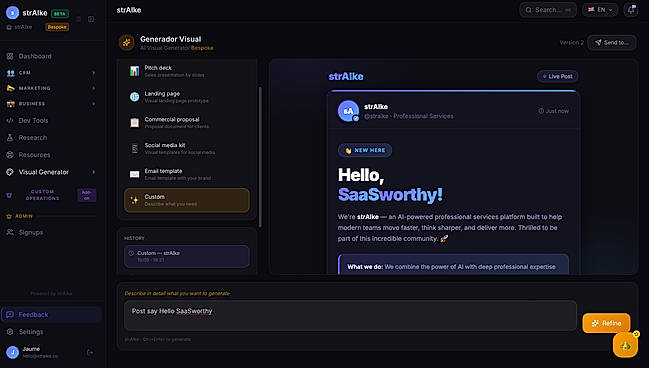Select the Commercial proposal template

pos(187,123)
